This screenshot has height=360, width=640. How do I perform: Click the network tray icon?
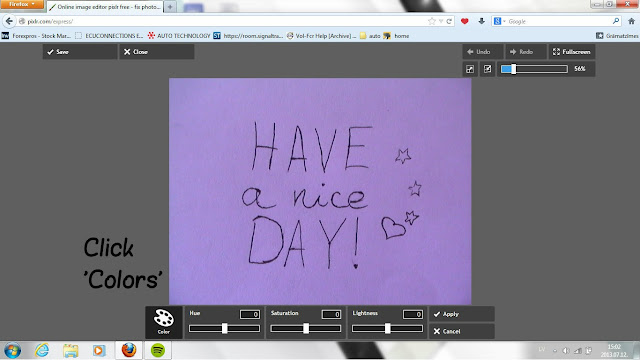click(577, 351)
